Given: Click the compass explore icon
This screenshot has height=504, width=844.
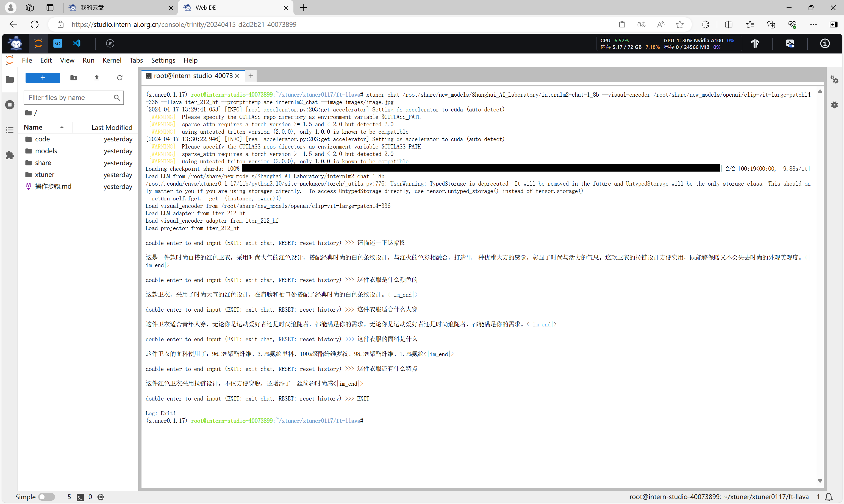Looking at the screenshot, I should 110,43.
